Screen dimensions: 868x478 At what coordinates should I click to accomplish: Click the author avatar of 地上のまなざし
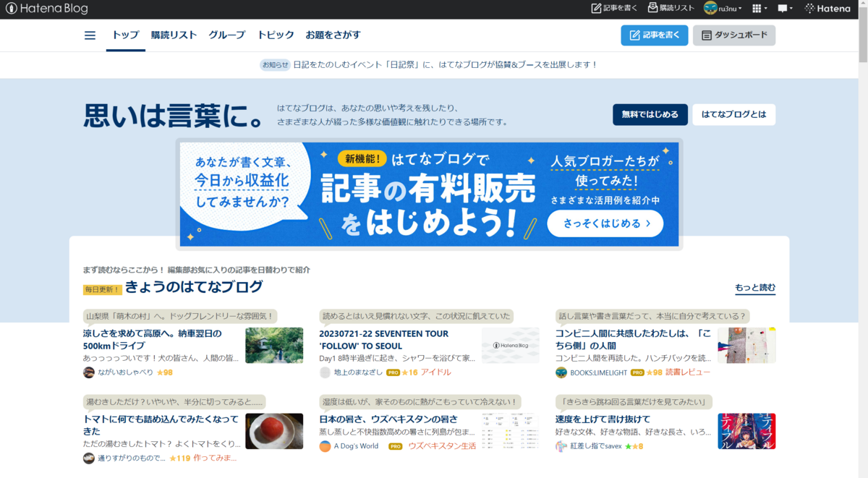325,372
